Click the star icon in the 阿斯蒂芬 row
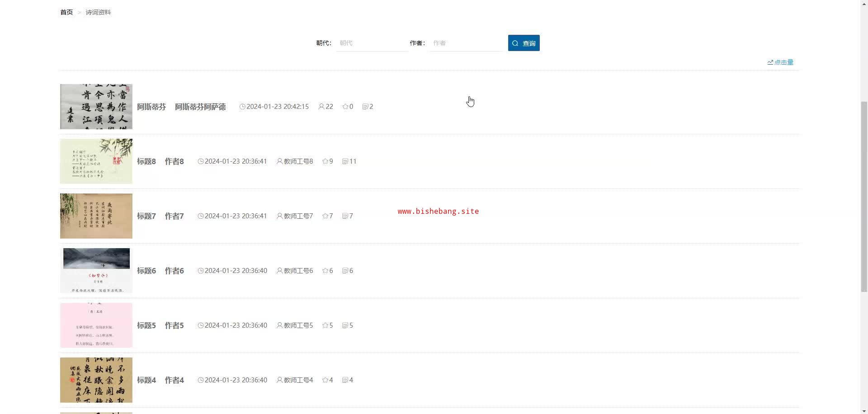The width and height of the screenshot is (868, 414). pyautogui.click(x=345, y=107)
